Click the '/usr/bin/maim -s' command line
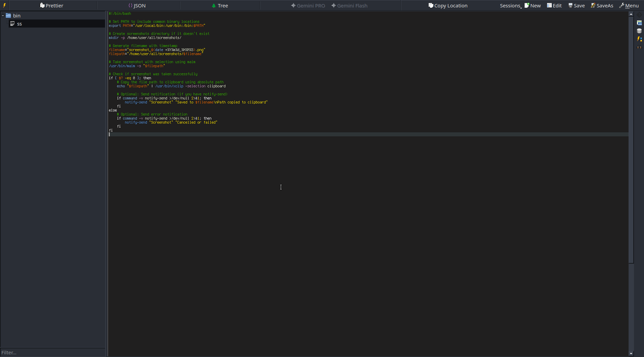Viewport: 644px width, 357px height. tap(137, 66)
